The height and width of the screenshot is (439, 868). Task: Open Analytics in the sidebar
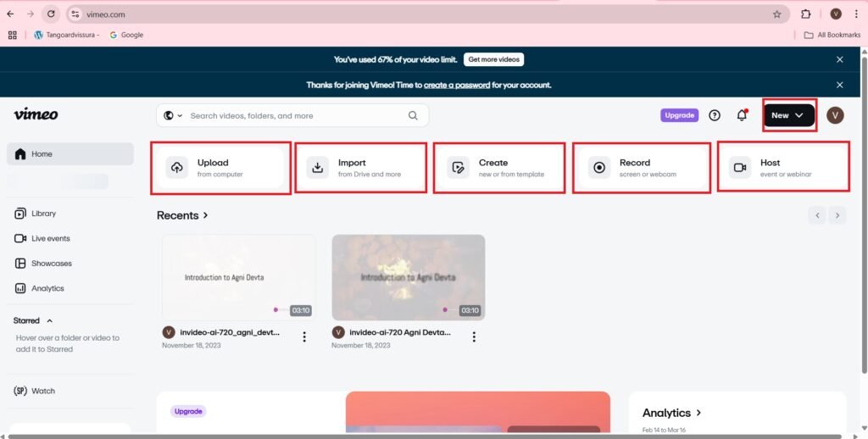pyautogui.click(x=39, y=288)
